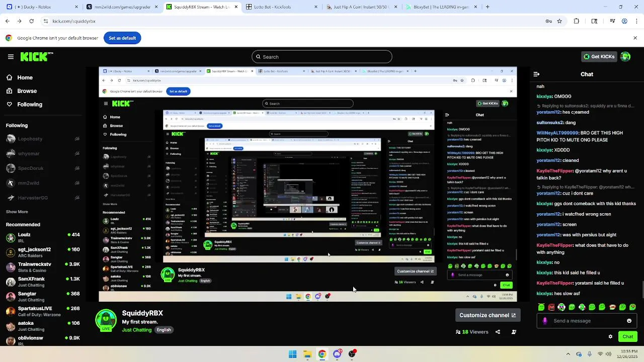Collapse the chat panel with arrow icon
The image size is (644, 362).
pos(536,74)
